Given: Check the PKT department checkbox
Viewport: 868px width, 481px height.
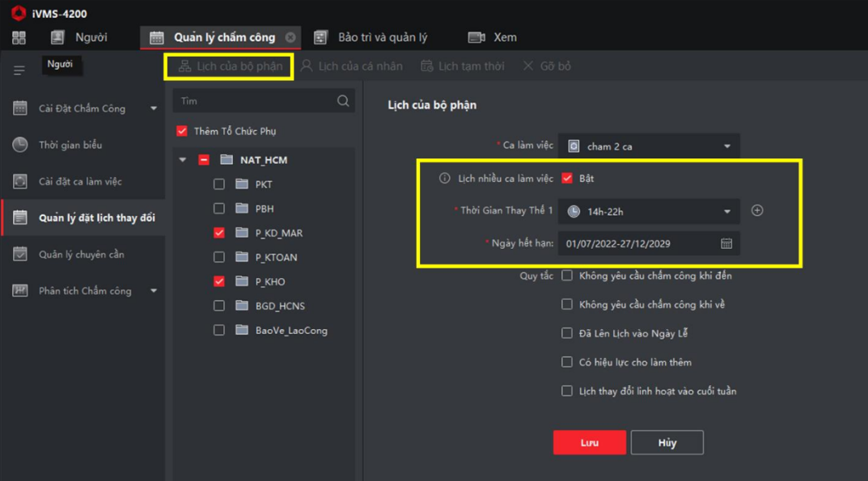Looking at the screenshot, I should coord(219,184).
